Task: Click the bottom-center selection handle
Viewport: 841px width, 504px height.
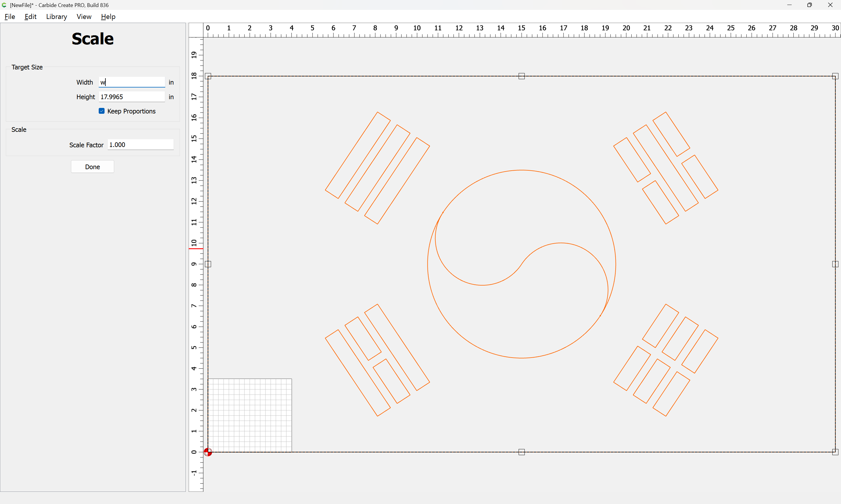Action: 522,452
